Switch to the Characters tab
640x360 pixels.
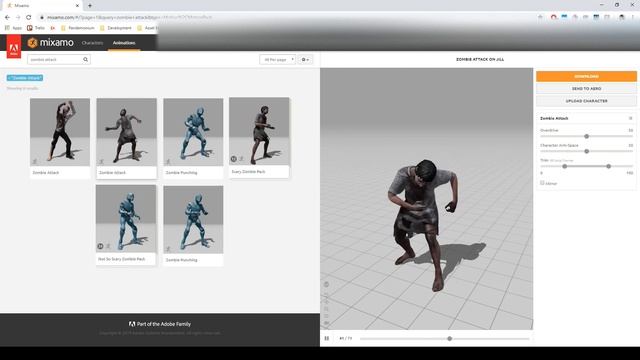pos(92,43)
